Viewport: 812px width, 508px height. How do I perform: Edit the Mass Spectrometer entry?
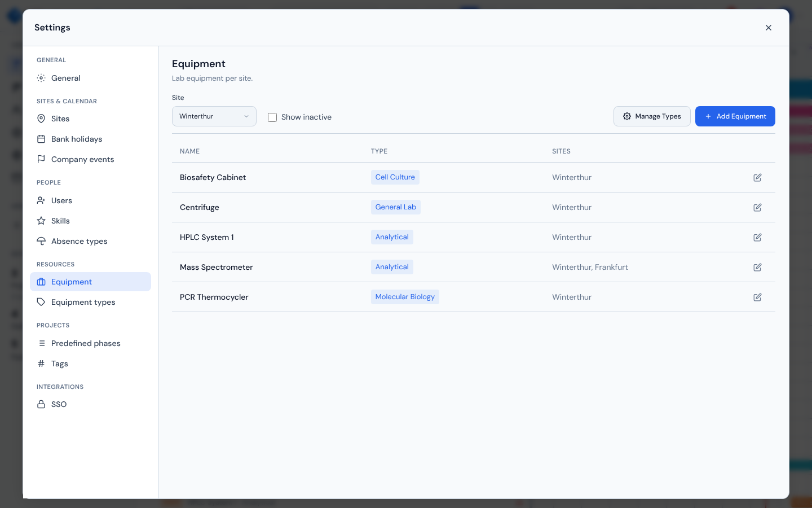coord(757,267)
